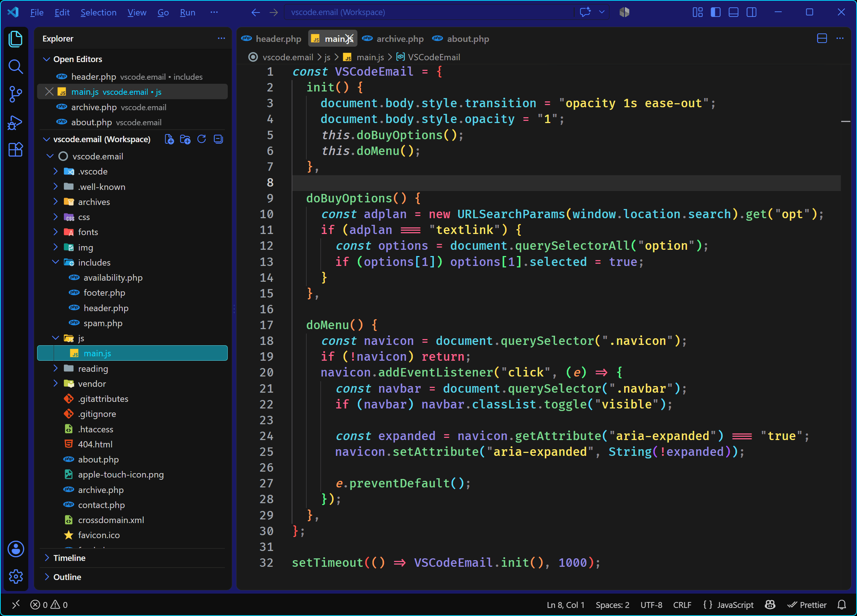Expand the css folder

pyautogui.click(x=55, y=217)
